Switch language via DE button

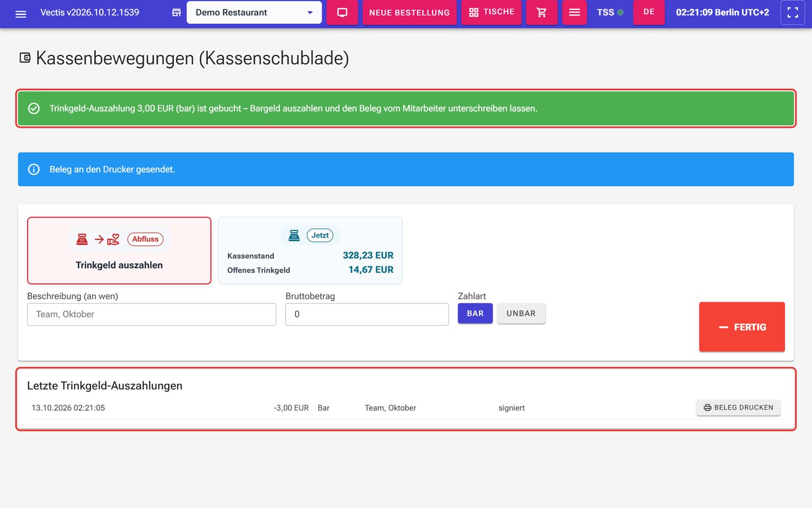pyautogui.click(x=649, y=12)
